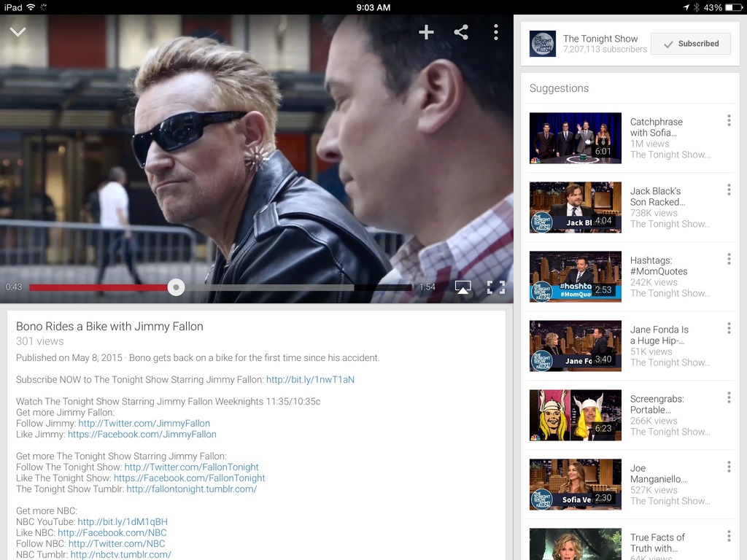Tap the Suggestions heading
Viewport: 747px width, 560px height.
(559, 88)
